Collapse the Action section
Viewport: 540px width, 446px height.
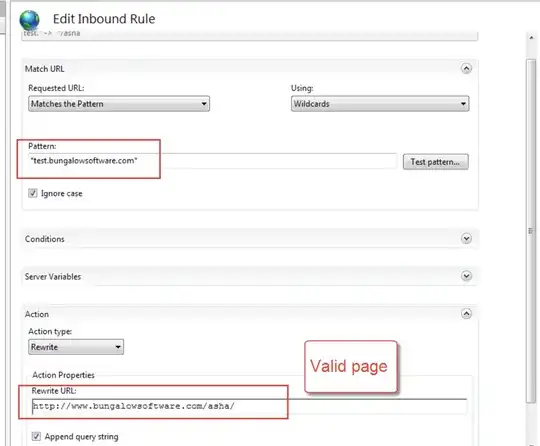click(466, 314)
